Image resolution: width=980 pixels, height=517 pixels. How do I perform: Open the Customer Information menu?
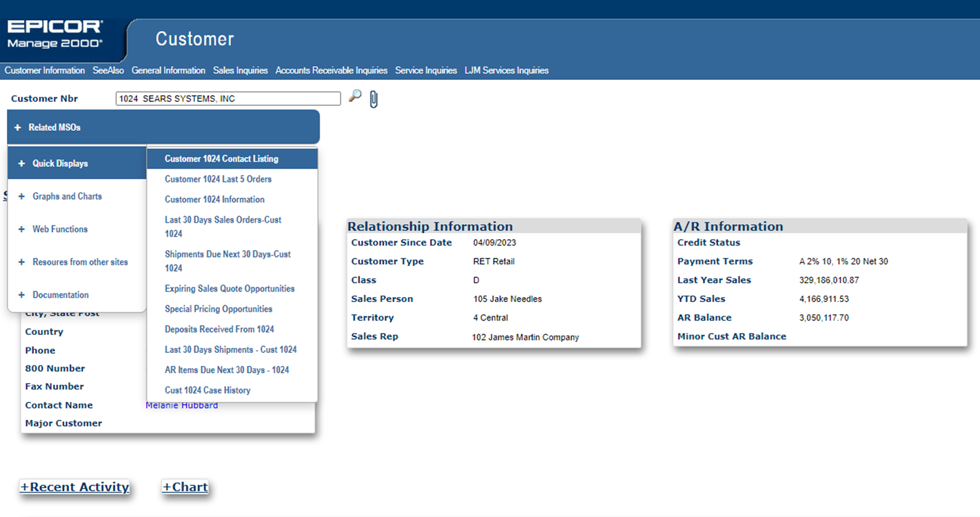[45, 70]
